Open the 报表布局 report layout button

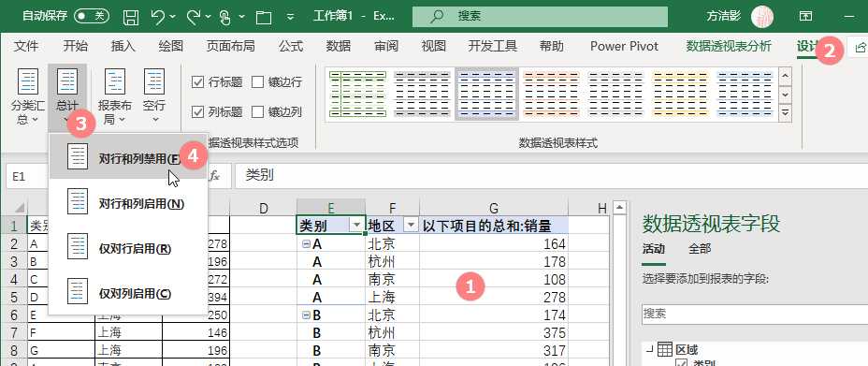coord(115,95)
